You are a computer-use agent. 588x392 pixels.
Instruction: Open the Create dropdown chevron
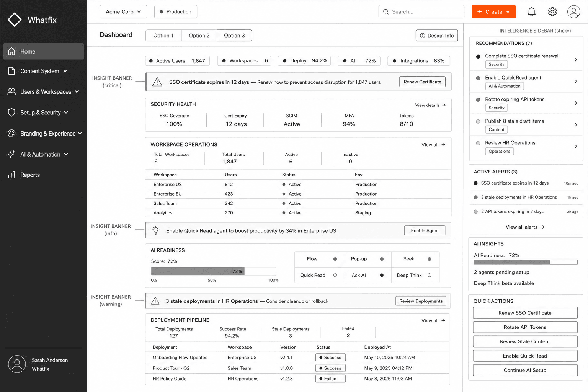[x=508, y=12]
